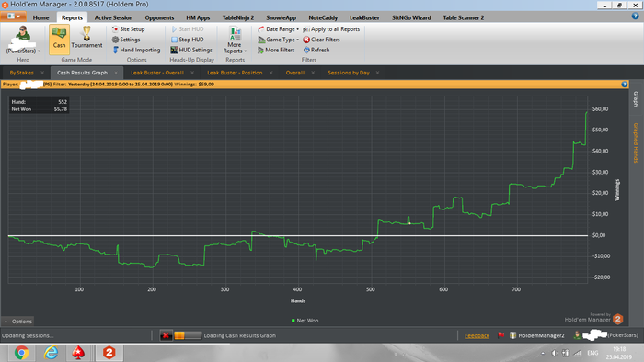644x362 pixels.
Task: Toggle the Net Won legend entry
Action: coord(305,321)
